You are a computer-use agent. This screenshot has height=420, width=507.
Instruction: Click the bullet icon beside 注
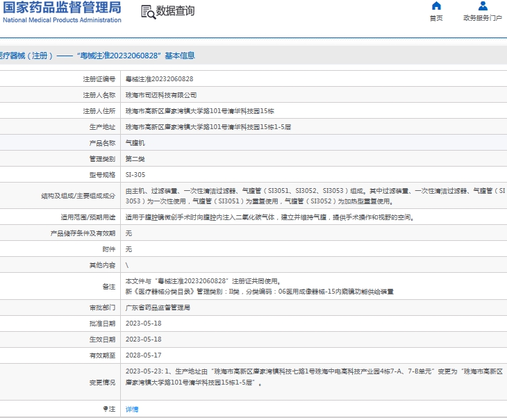click(106, 409)
